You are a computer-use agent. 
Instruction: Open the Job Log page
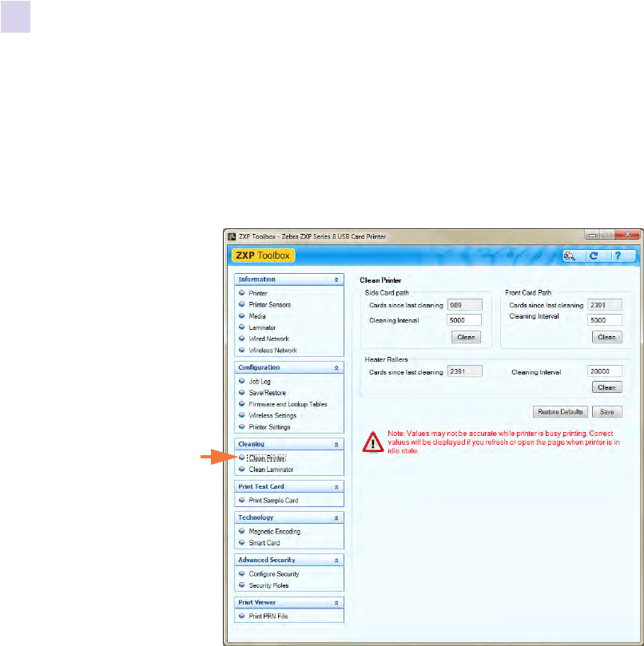pyautogui.click(x=260, y=382)
